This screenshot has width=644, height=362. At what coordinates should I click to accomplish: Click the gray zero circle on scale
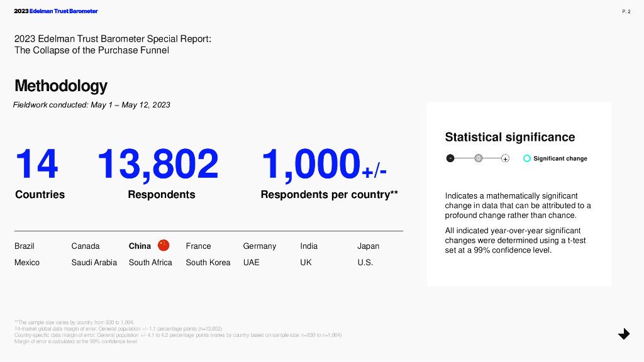click(479, 158)
